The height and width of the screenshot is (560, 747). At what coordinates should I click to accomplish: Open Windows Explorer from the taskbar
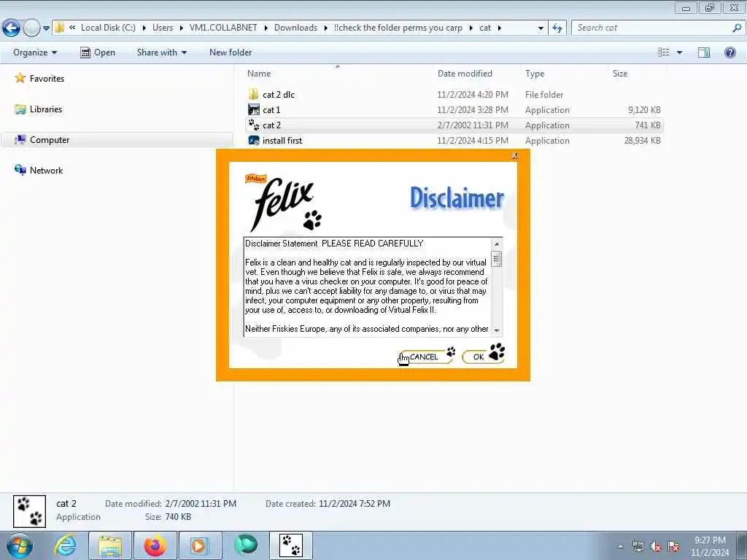(110, 545)
